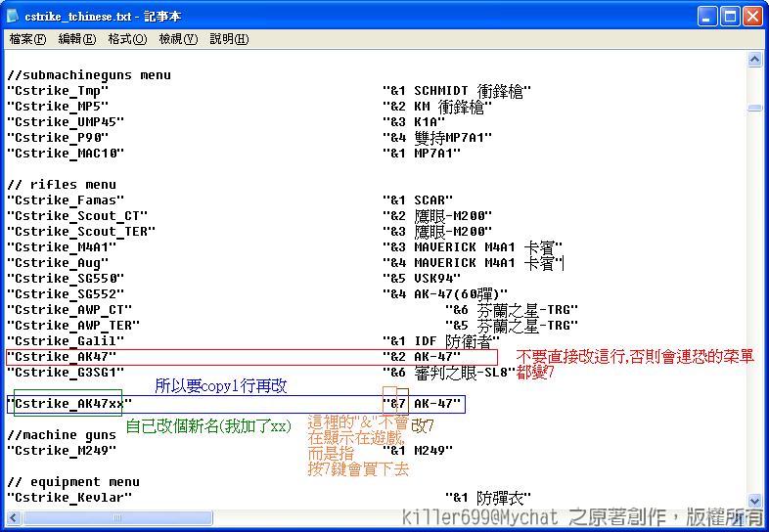
Task: Place cursor on "Cstrike_UMP45" text
Action: click(66, 122)
